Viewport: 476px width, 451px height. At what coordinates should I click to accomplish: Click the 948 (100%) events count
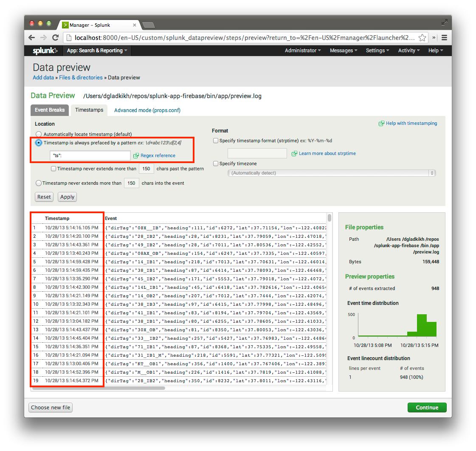click(411, 377)
